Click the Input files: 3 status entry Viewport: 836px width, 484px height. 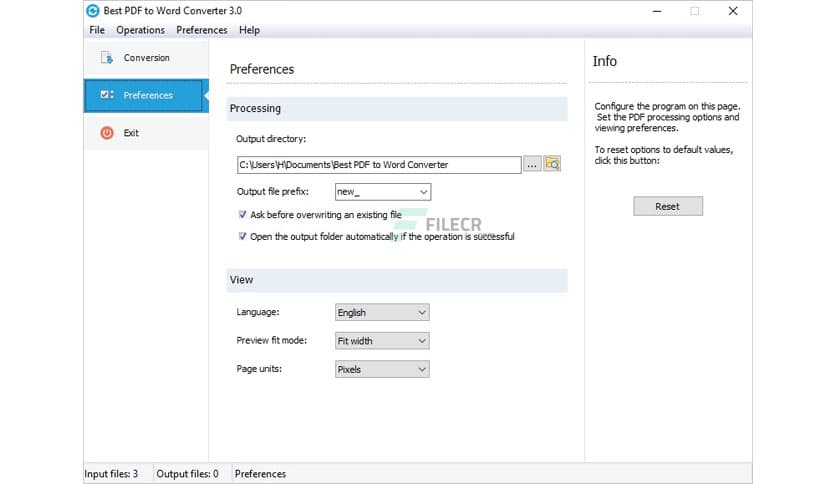click(111, 474)
